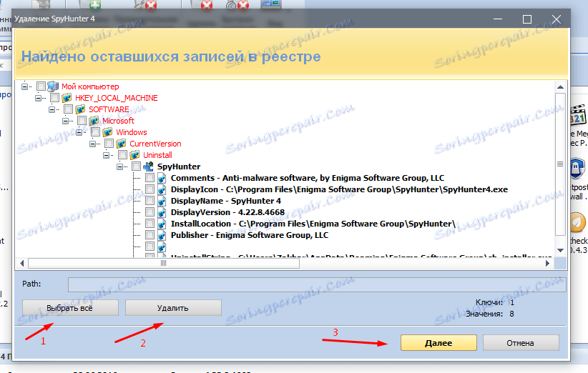Click the DisplayVersion value icon
Viewport: 588px width, 373px height.
162,212
